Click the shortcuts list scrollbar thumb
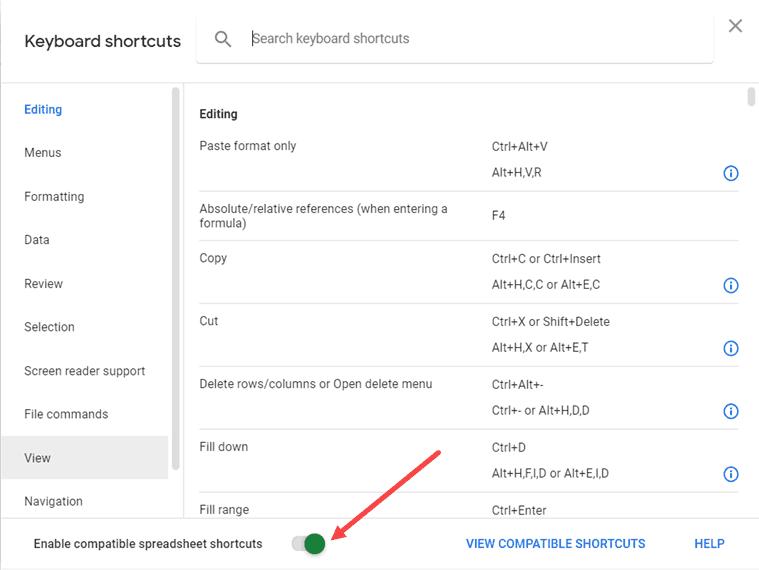759x570 pixels. [x=751, y=96]
